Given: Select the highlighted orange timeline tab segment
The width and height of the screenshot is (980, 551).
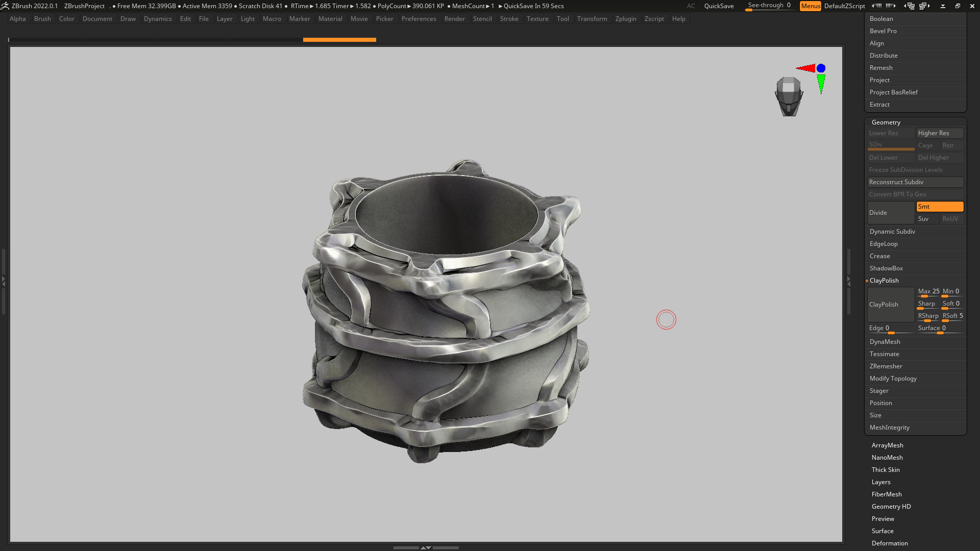Looking at the screenshot, I should coord(339,40).
